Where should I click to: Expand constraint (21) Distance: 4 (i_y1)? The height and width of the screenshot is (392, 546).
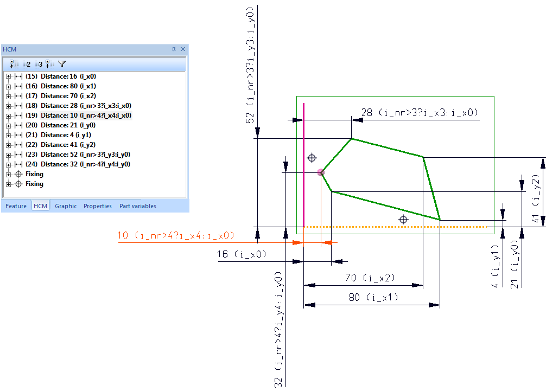click(x=8, y=135)
